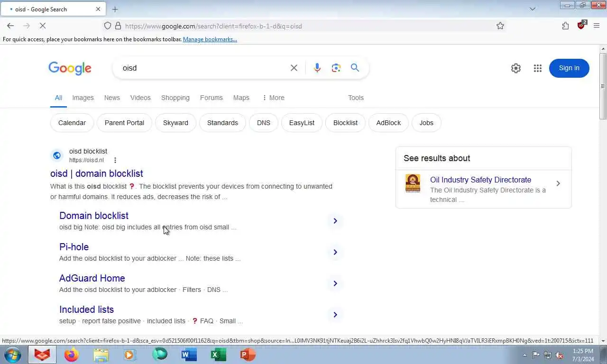
Task: Open the Manage bookmarks link
Action: point(210,39)
